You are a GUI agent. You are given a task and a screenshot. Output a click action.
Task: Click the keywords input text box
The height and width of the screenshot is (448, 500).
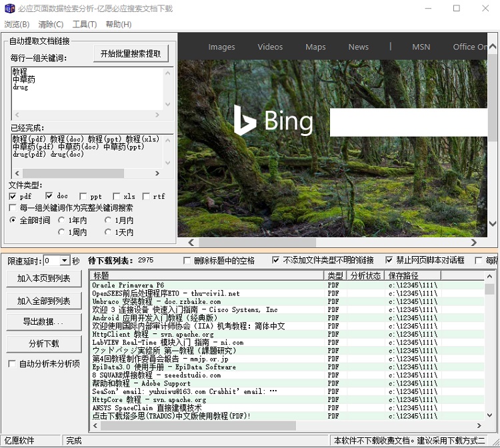pyautogui.click(x=88, y=89)
